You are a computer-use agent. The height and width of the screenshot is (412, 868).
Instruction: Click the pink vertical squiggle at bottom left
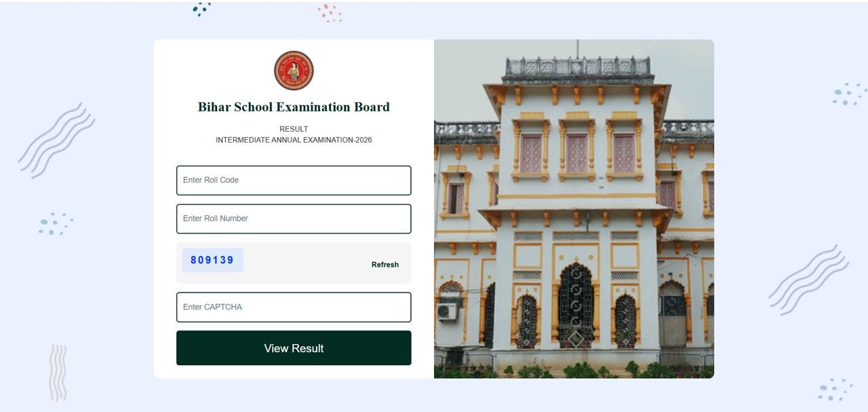coord(58,373)
